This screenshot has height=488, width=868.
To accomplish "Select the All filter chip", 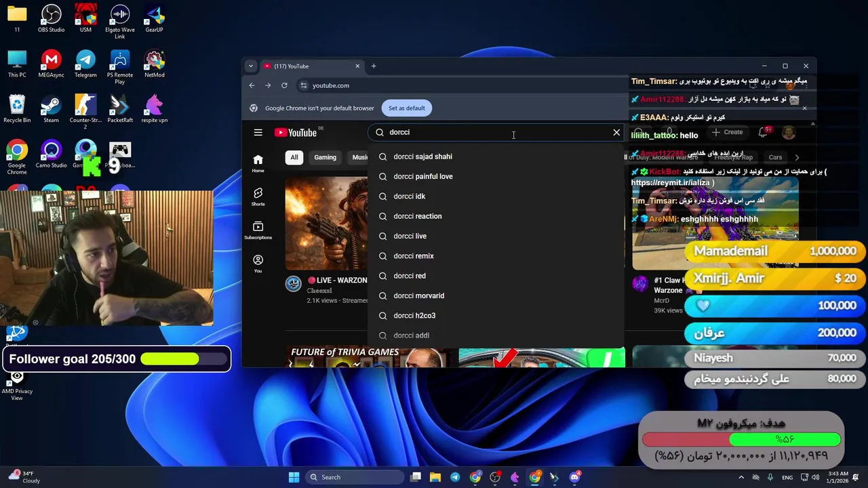I will point(294,157).
